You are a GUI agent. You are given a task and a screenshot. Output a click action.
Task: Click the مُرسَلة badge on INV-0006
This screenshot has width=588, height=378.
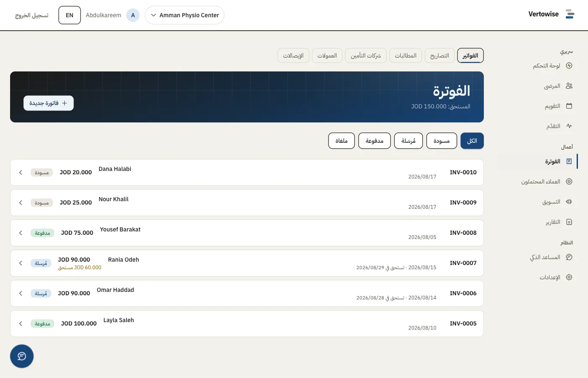(x=41, y=294)
